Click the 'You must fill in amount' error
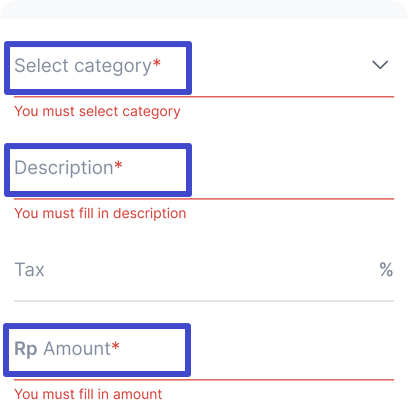The width and height of the screenshot is (408, 417). [88, 394]
